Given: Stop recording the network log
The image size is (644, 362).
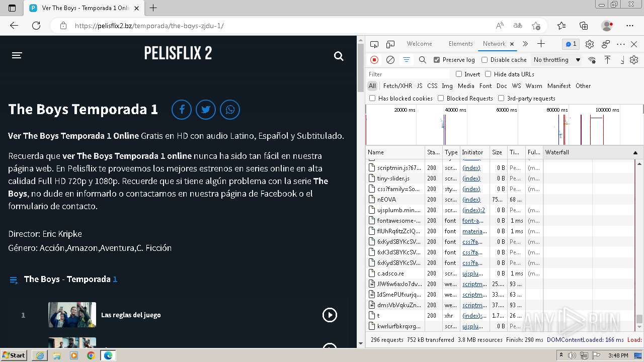Looking at the screenshot, I should [374, 60].
